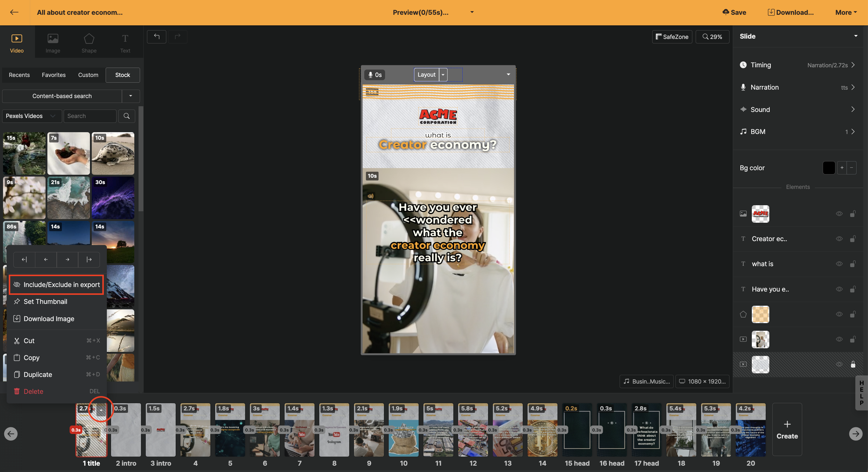Choose Include/Exclude in export
Viewport: 868px width, 472px height.
click(x=56, y=285)
